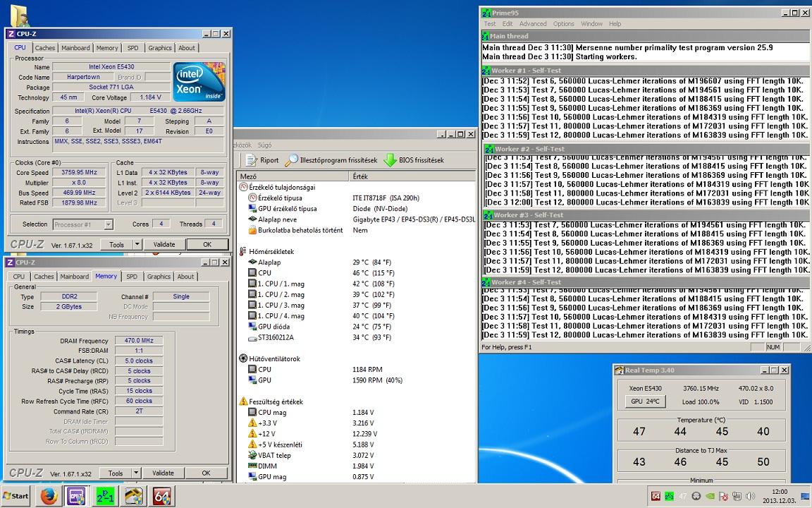Click the Hőmérsékletek thermometer icon
Viewport: 812px width, 508px height.
coord(243,251)
